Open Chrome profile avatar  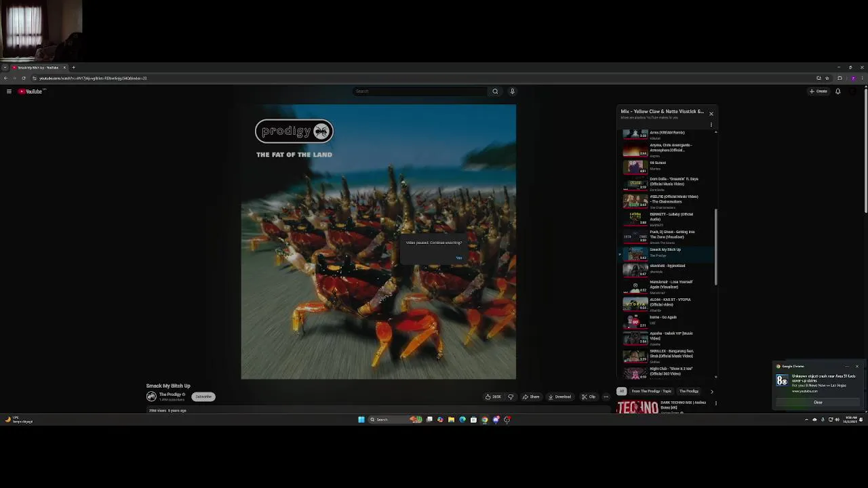[x=853, y=78]
